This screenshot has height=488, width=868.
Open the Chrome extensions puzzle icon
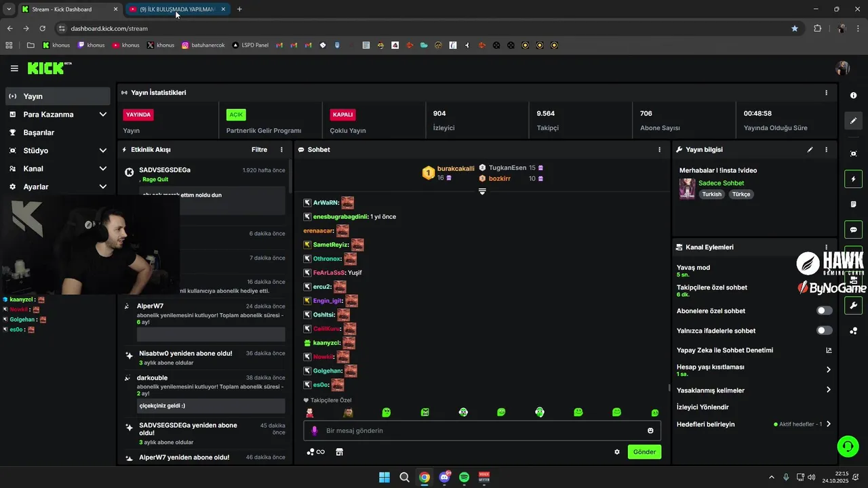pyautogui.click(x=817, y=28)
